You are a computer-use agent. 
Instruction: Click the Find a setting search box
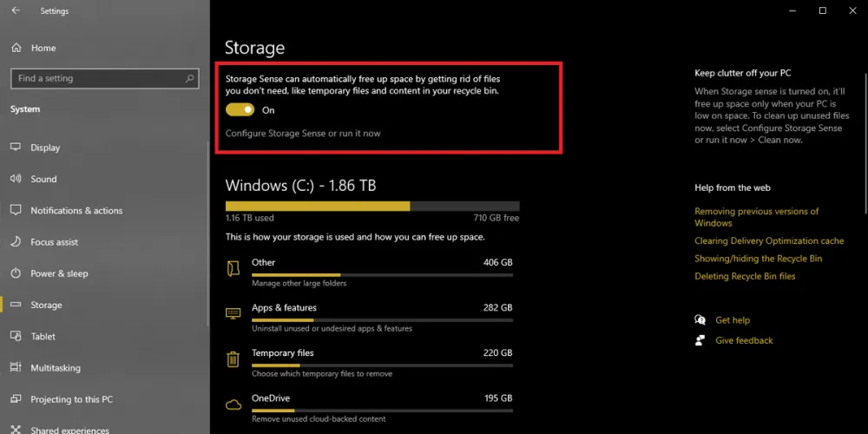pyautogui.click(x=95, y=78)
